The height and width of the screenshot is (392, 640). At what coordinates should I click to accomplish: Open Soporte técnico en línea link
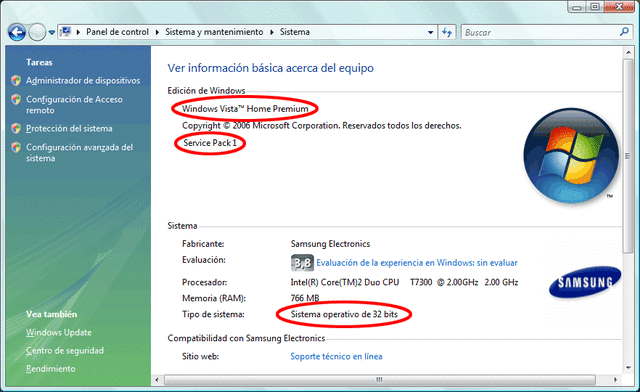(x=336, y=356)
